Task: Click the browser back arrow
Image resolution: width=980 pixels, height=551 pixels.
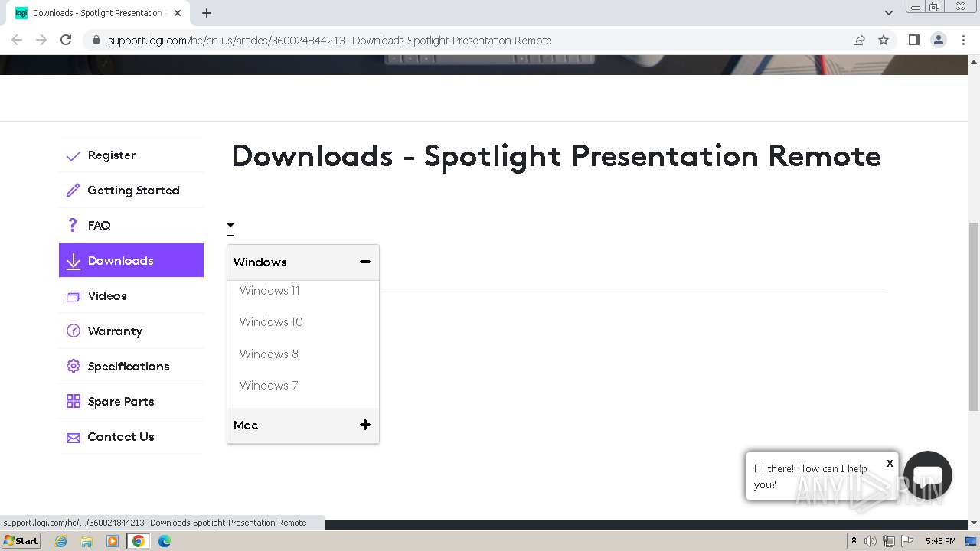Action: [17, 40]
